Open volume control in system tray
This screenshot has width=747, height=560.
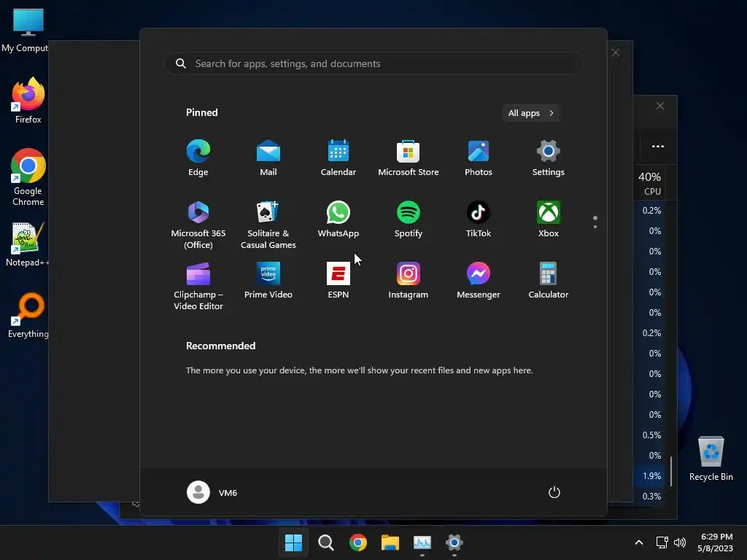tap(680, 542)
